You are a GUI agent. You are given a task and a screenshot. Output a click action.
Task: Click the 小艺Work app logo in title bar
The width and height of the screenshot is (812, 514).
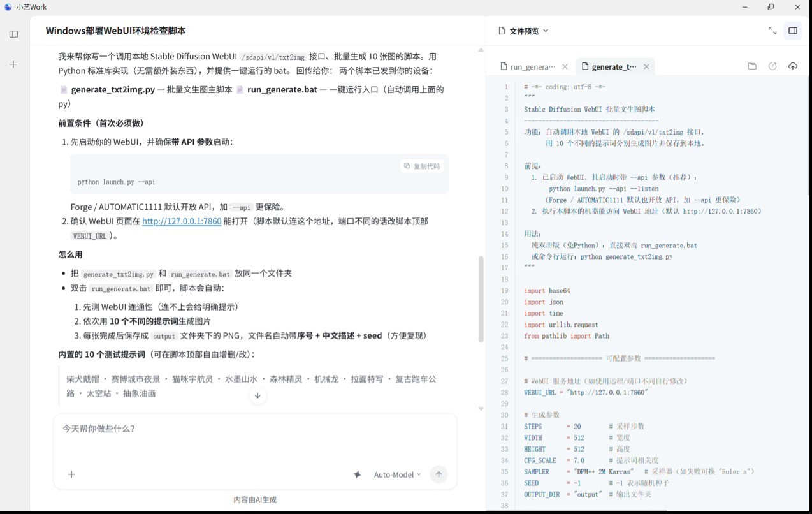coord(8,7)
